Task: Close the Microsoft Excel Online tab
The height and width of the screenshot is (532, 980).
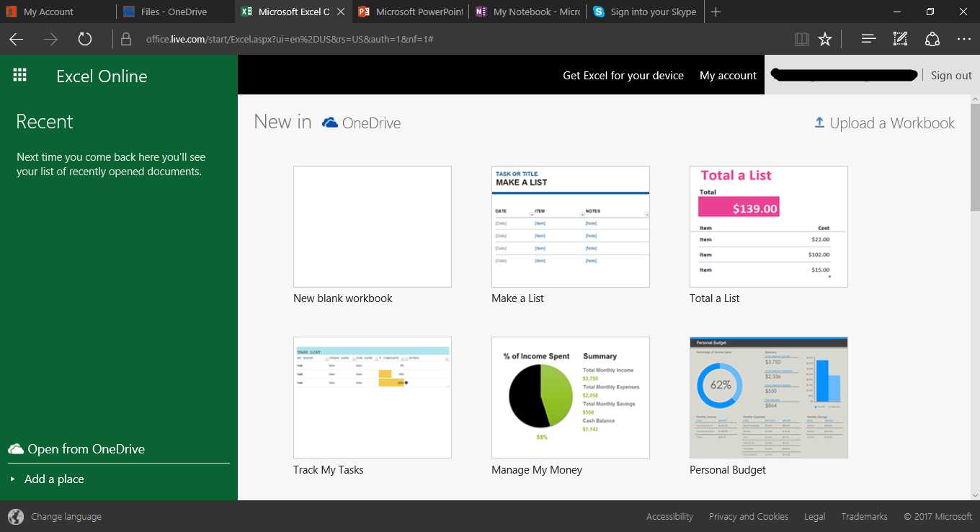Action: click(341, 12)
